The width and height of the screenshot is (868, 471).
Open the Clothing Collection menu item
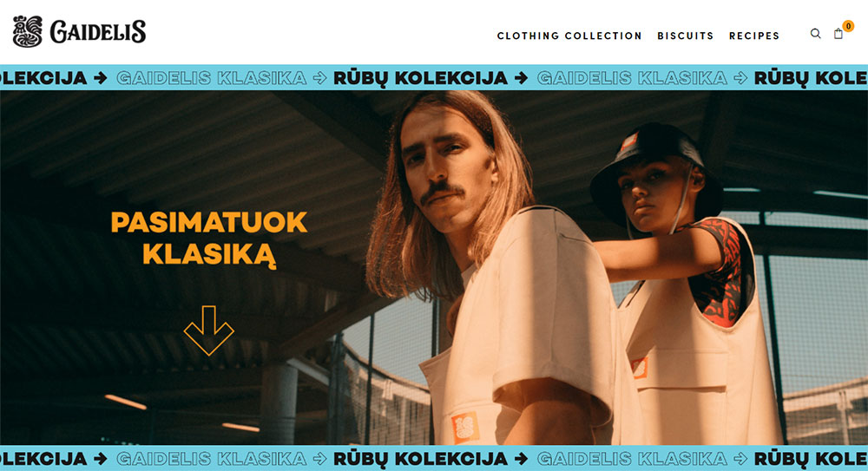coord(569,36)
